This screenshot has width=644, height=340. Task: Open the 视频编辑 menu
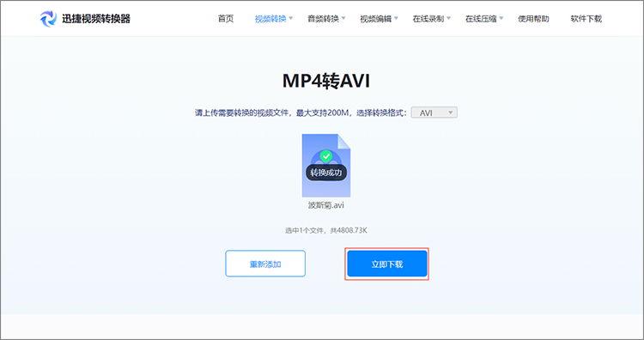click(379, 19)
